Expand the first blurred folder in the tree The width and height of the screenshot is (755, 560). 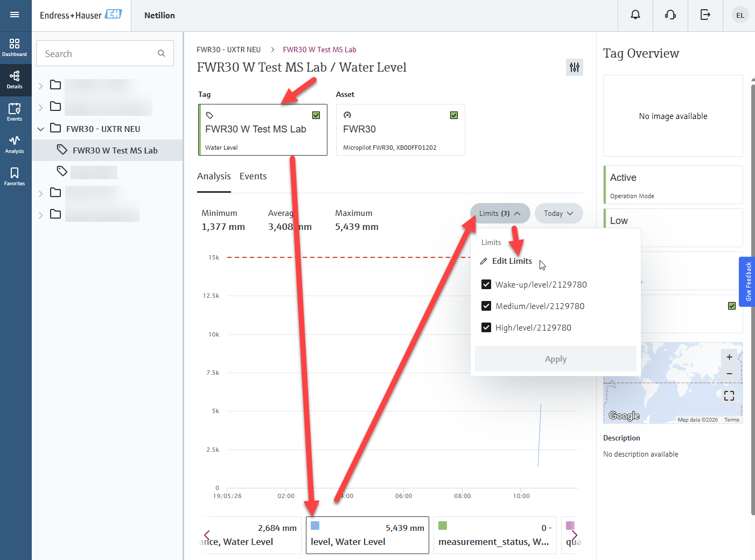coord(41,86)
